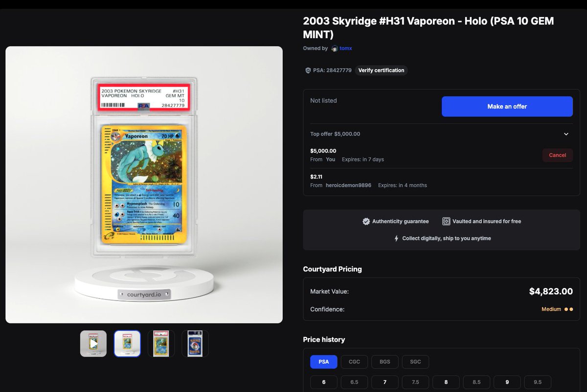This screenshot has height=392, width=587.
Task: Open the Verify certification link
Action: click(381, 70)
